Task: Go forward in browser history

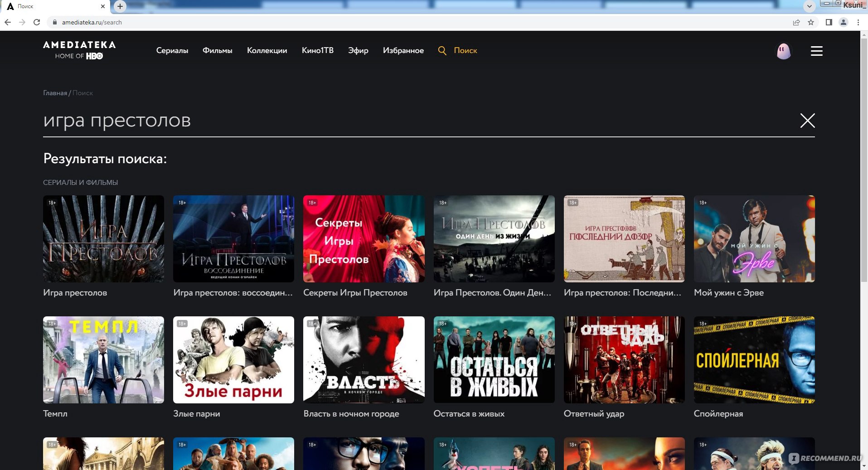Action: [x=22, y=22]
